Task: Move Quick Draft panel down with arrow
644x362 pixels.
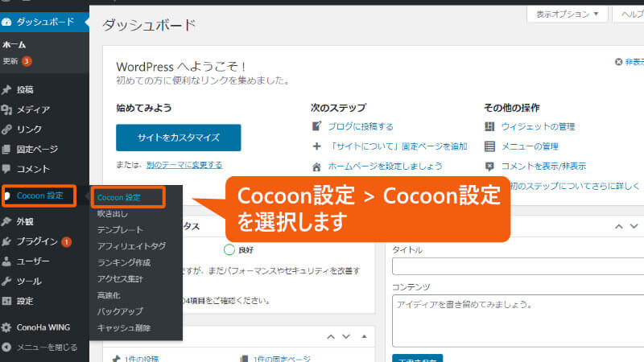Action: tap(634, 227)
